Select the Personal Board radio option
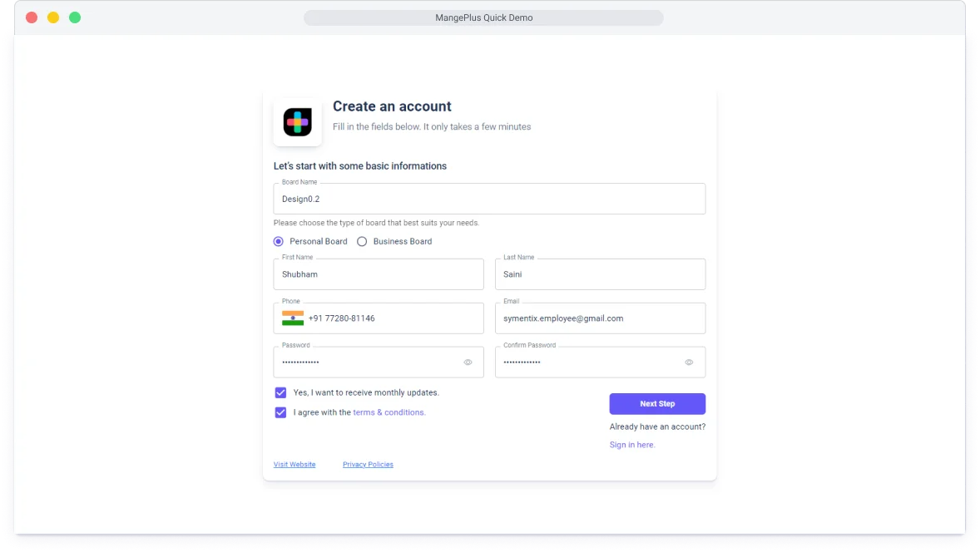The height and width of the screenshot is (552, 980). (x=279, y=242)
